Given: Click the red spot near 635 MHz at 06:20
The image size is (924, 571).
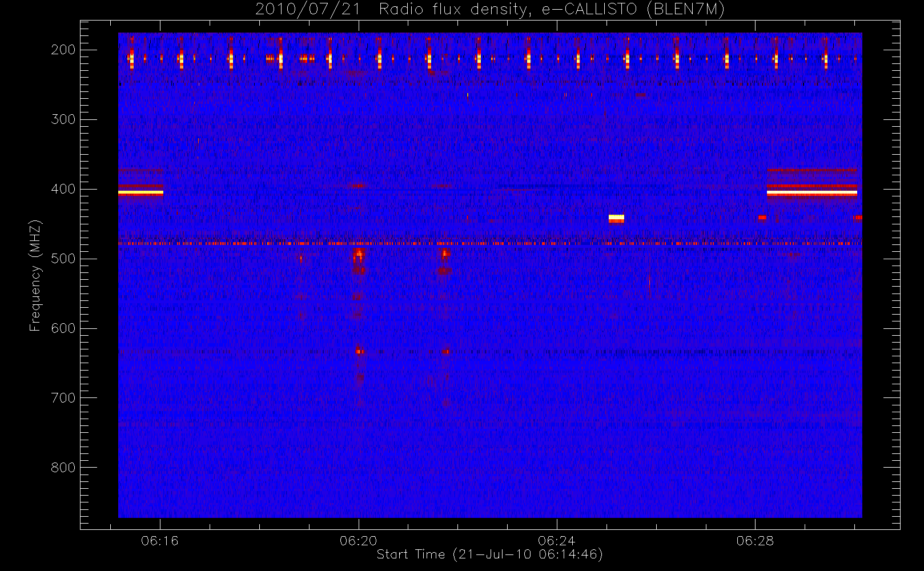Looking at the screenshot, I should coord(360,352).
